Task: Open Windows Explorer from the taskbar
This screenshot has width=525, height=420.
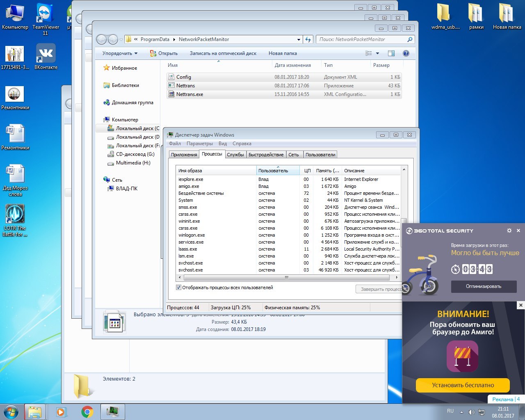Action: click(35, 412)
